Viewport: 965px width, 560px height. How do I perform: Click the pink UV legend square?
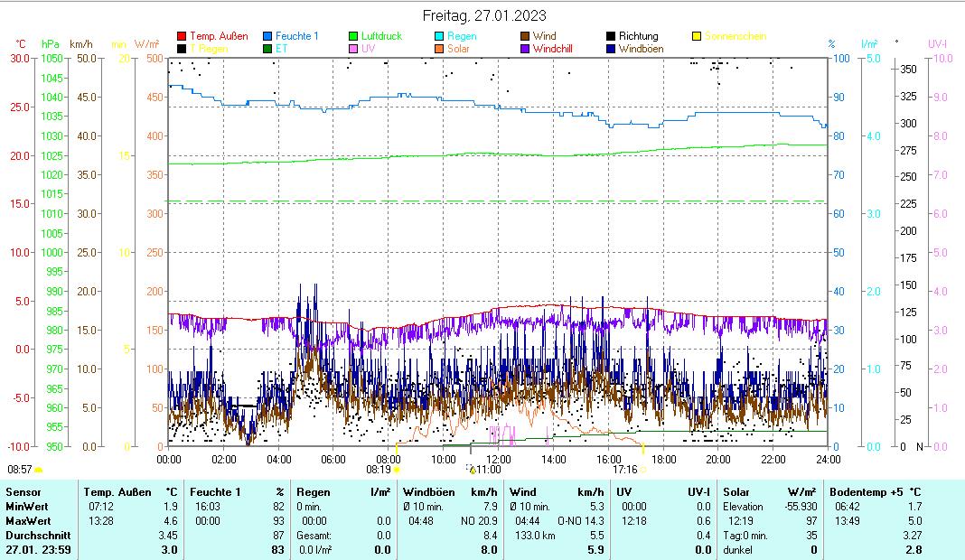pos(353,49)
